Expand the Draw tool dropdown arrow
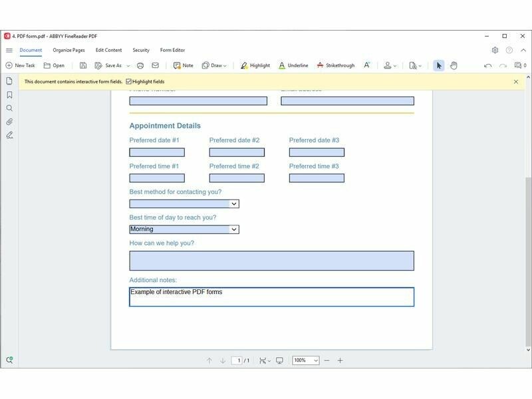The width and height of the screenshot is (532, 399). (x=225, y=66)
